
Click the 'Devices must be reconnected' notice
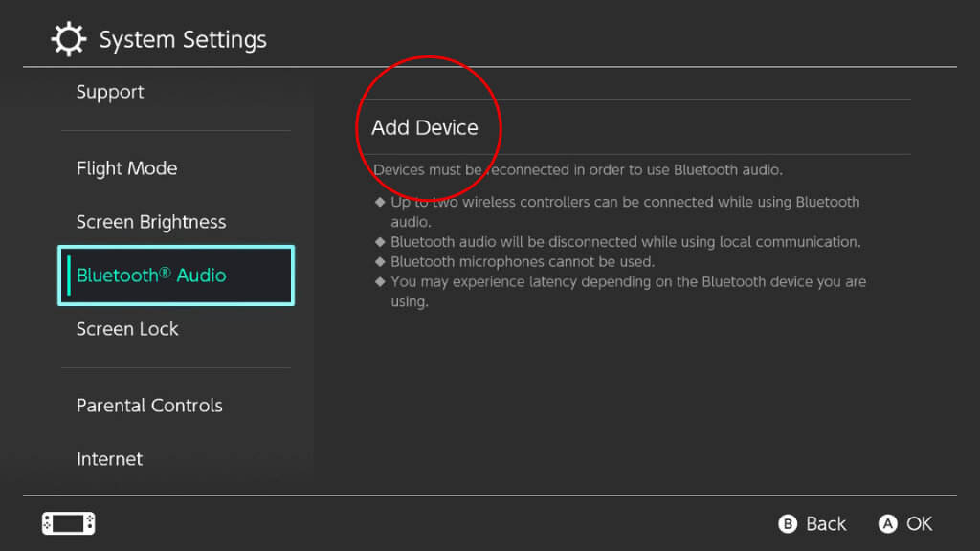pos(578,170)
